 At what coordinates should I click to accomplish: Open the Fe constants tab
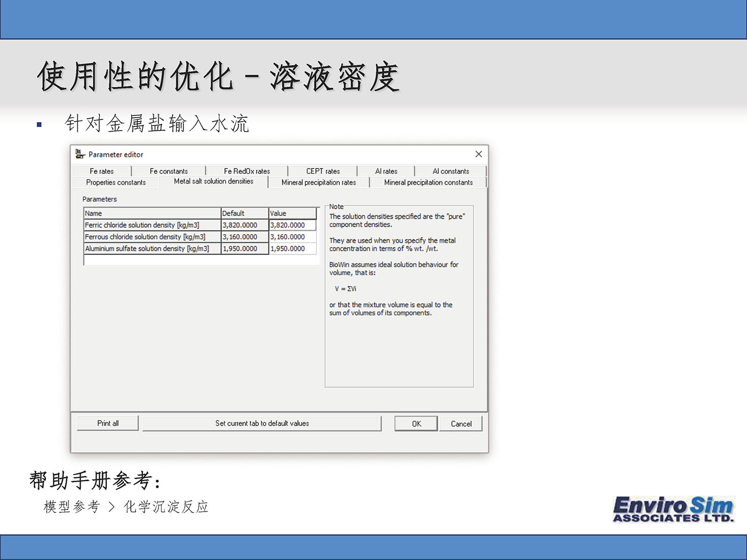(x=169, y=171)
